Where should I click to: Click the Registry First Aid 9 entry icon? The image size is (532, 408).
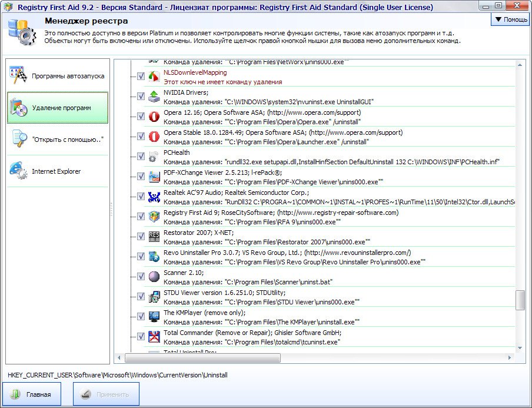(x=154, y=217)
